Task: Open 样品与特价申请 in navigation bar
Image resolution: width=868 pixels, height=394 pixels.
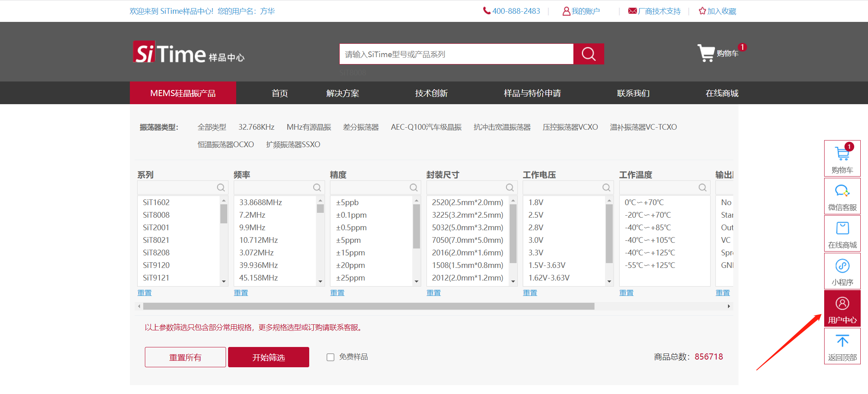Action: coord(532,93)
